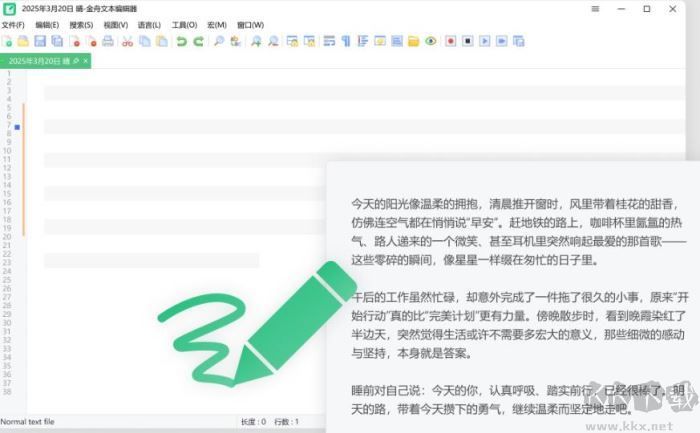700x433 pixels.
Task: Run the macro multiple times
Action: click(501, 42)
